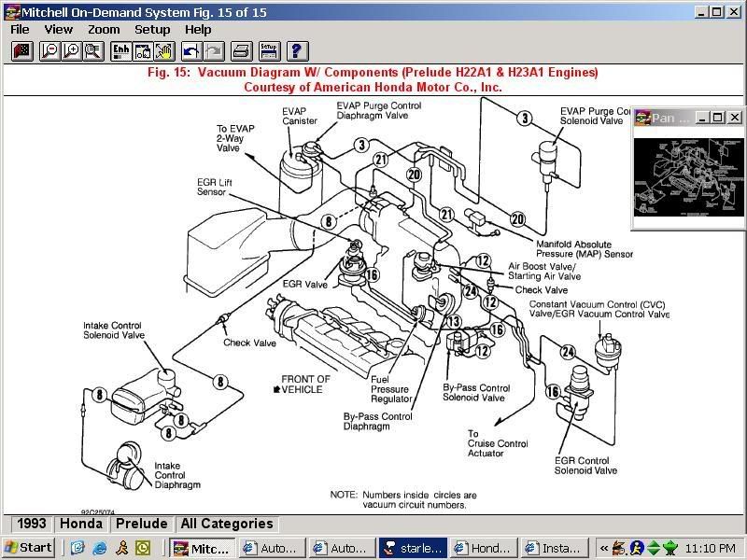Open the Setup menu

coord(152,30)
